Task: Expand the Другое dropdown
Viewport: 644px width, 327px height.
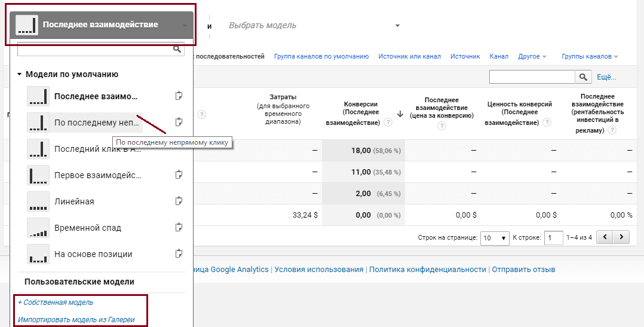Action: [532, 57]
